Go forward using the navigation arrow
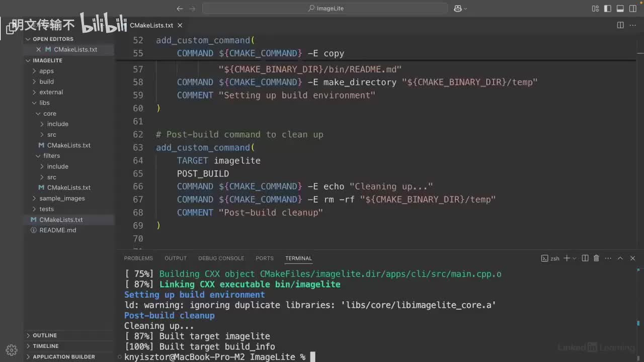 pyautogui.click(x=193, y=9)
